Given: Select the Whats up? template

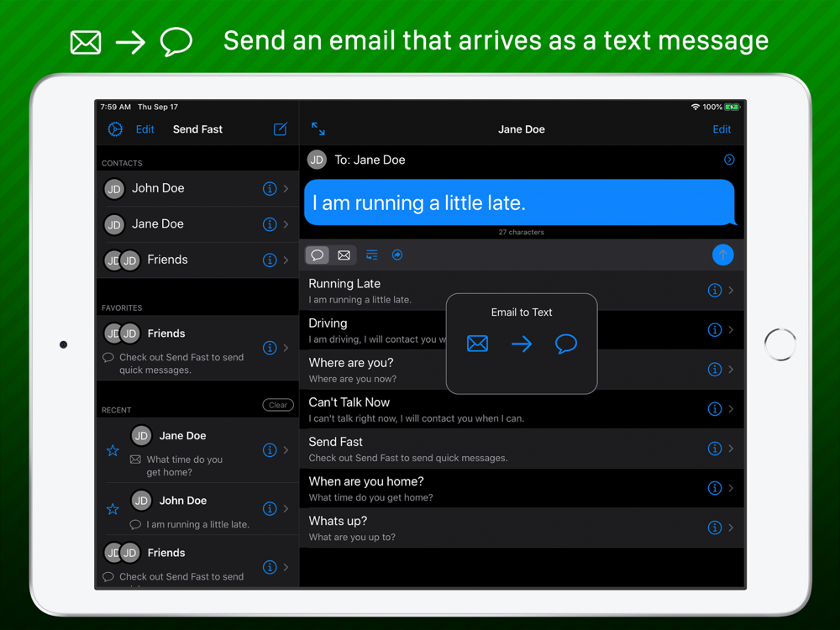Looking at the screenshot, I should tap(522, 528).
